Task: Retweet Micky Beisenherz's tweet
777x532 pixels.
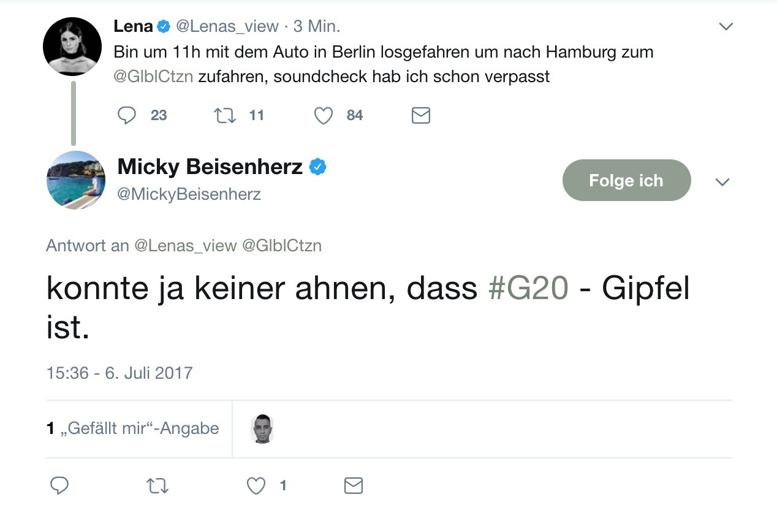Action: pyautogui.click(x=157, y=486)
